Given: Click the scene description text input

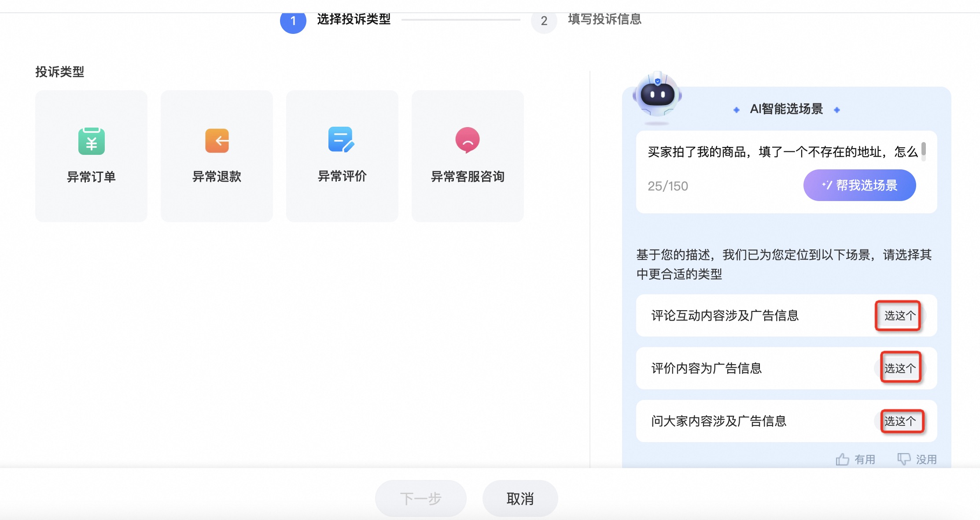Looking at the screenshot, I should click(783, 152).
